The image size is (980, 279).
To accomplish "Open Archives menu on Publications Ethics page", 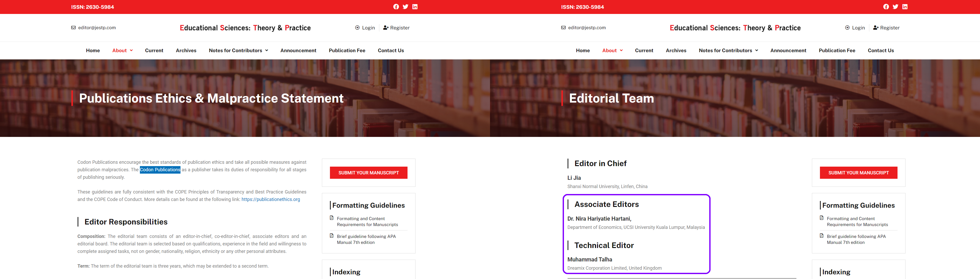I will pos(186,51).
